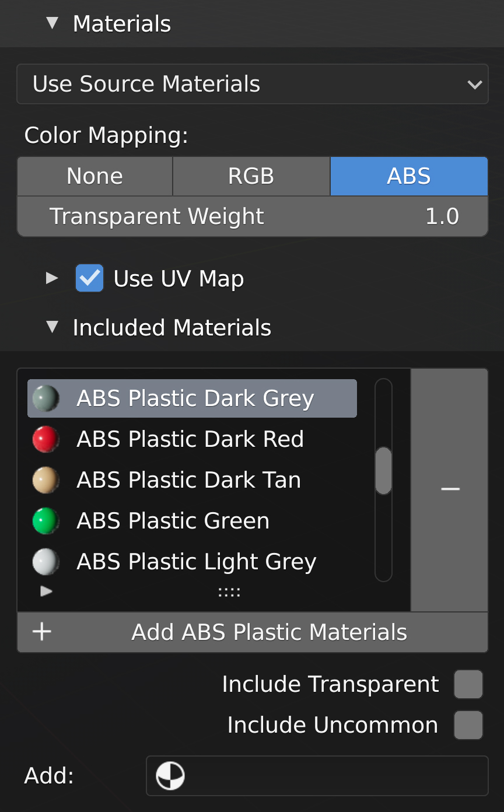Click the material icon in Add field
This screenshot has height=812, width=504.
(170, 776)
